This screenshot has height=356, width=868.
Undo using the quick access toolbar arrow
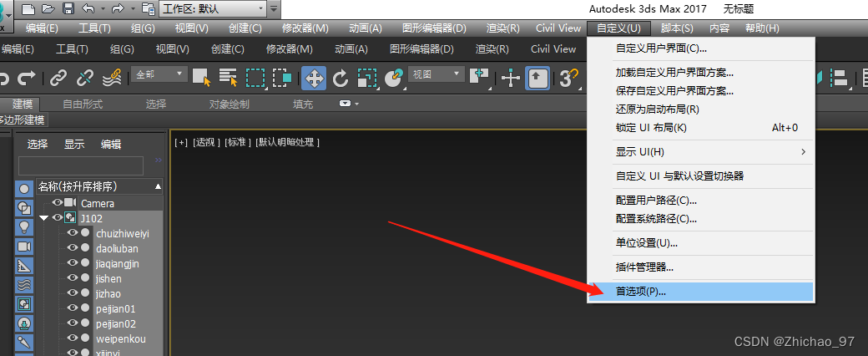click(88, 8)
